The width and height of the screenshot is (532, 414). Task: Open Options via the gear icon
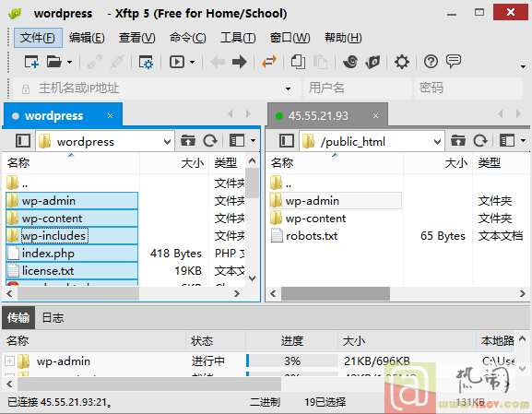(402, 62)
